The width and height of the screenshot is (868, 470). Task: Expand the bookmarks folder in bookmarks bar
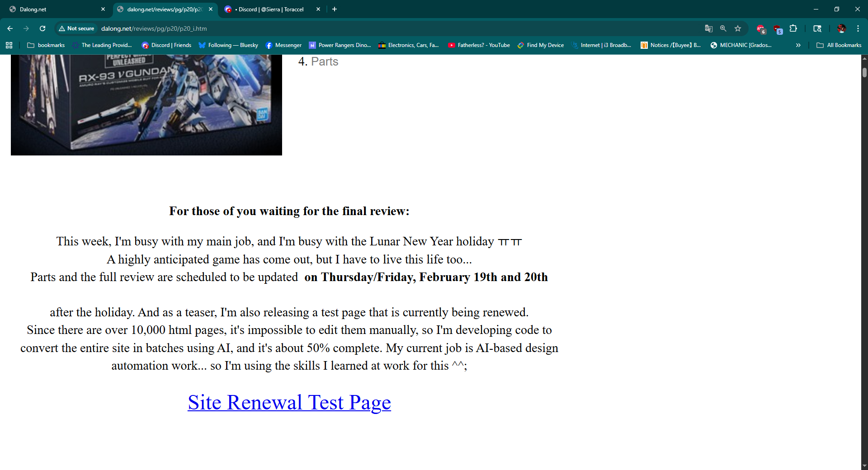46,45
